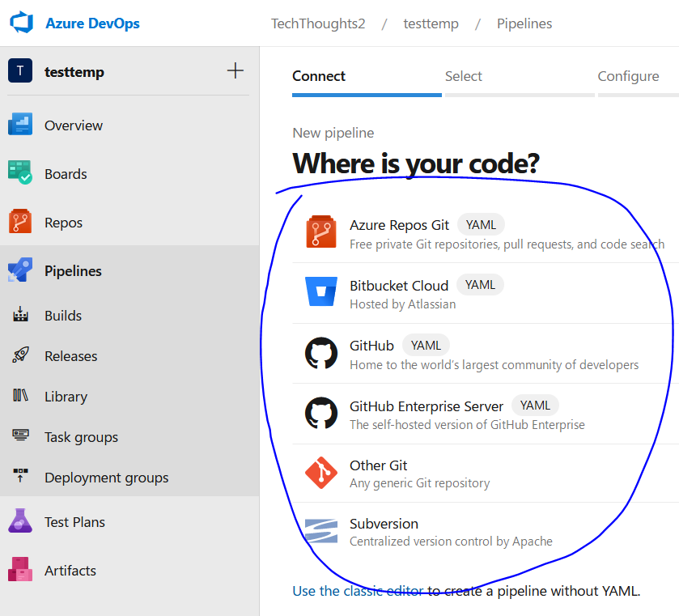Click the YAML badge next to Bitbucket Cloud
679x616 pixels.
(x=480, y=285)
